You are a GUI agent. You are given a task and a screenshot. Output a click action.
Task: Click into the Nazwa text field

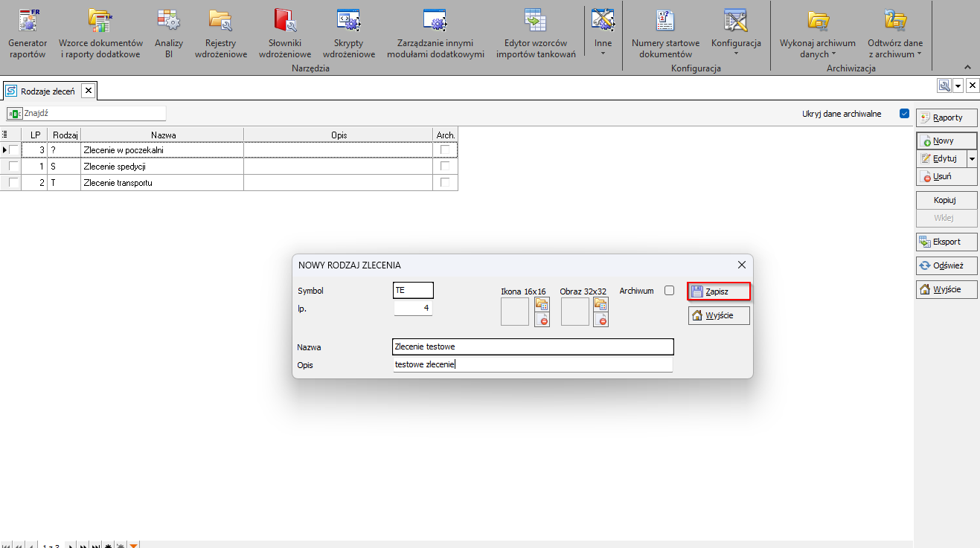(532, 346)
